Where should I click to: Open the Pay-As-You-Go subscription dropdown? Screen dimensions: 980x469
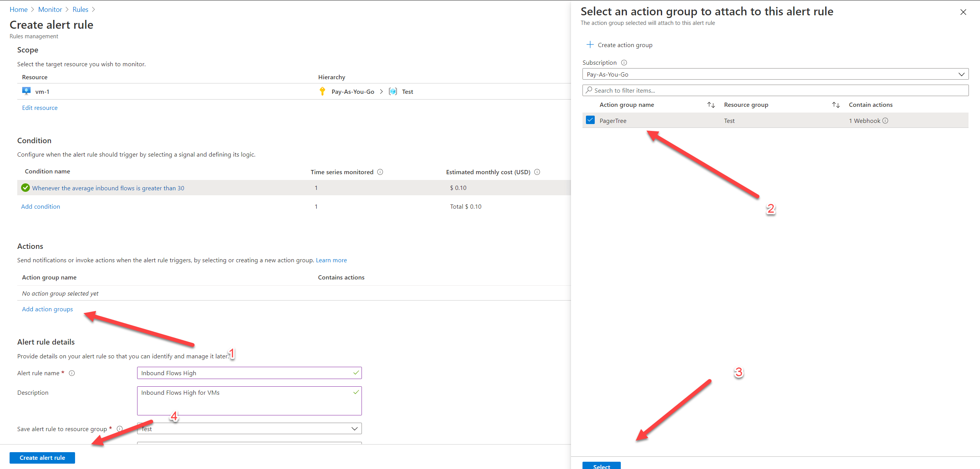(775, 74)
